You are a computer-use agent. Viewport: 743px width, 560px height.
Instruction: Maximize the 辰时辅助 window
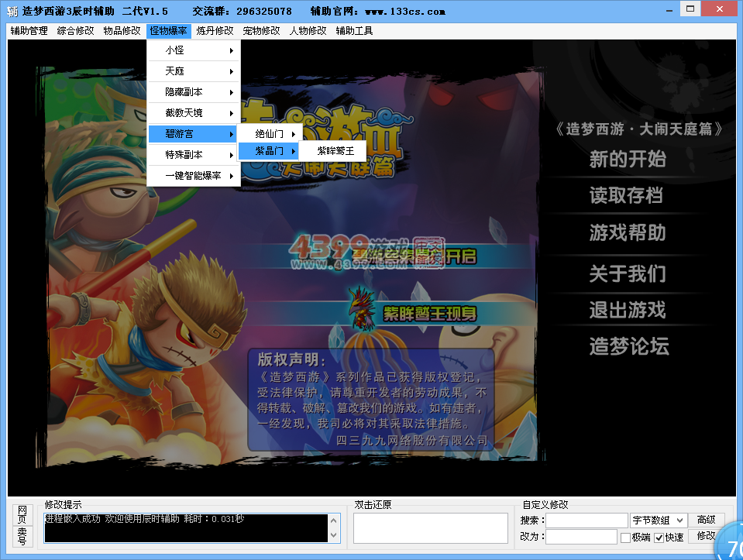tap(690, 9)
